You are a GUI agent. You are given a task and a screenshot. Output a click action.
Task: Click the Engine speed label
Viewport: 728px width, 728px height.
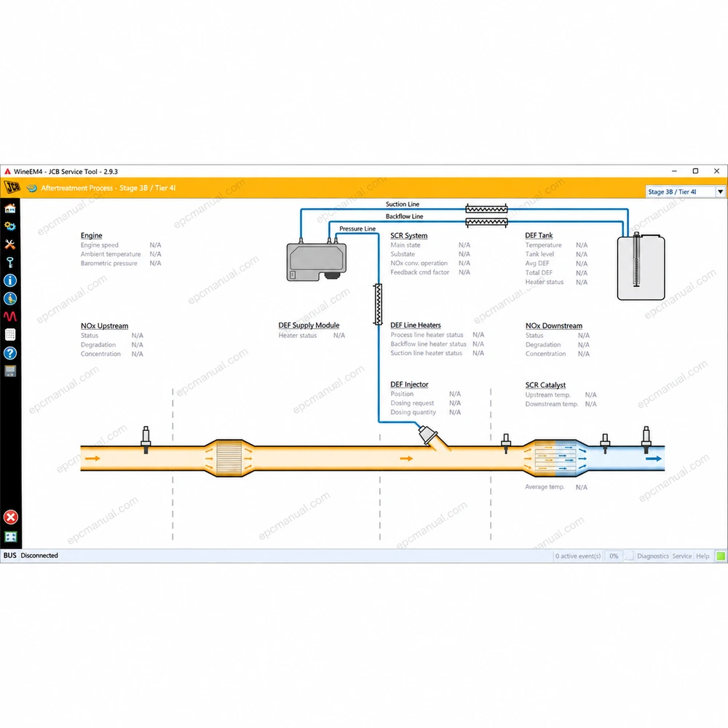click(x=99, y=245)
